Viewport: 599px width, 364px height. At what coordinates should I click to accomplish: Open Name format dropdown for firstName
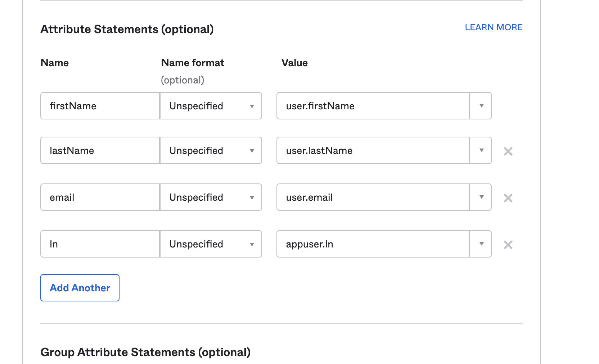coord(211,106)
